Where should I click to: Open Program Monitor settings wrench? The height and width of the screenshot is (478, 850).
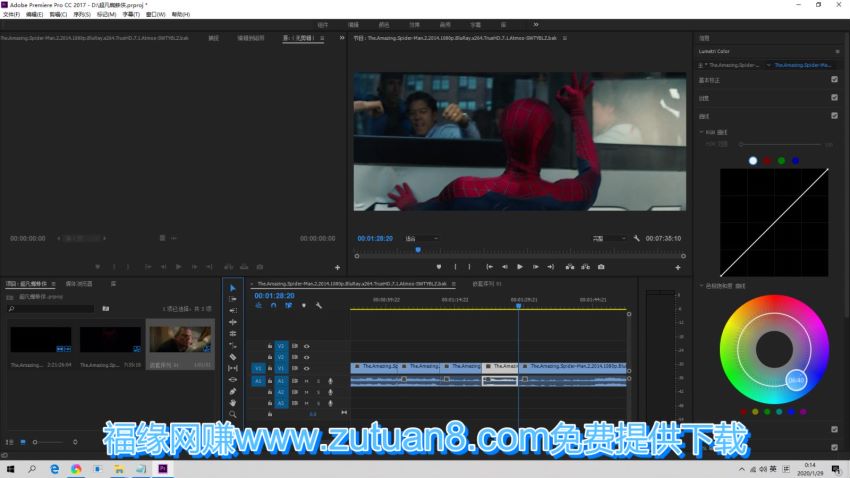(x=636, y=238)
